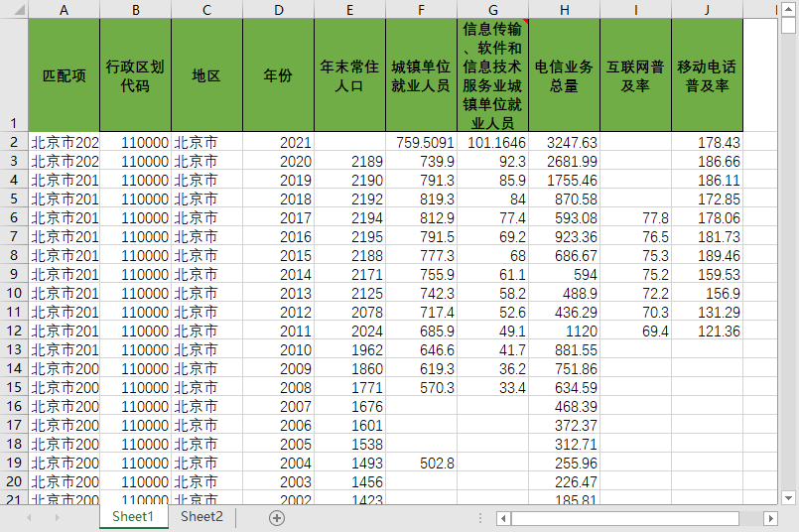This screenshot has width=799, height=532.
Task: Click header cell 地区
Action: pyautogui.click(x=206, y=75)
